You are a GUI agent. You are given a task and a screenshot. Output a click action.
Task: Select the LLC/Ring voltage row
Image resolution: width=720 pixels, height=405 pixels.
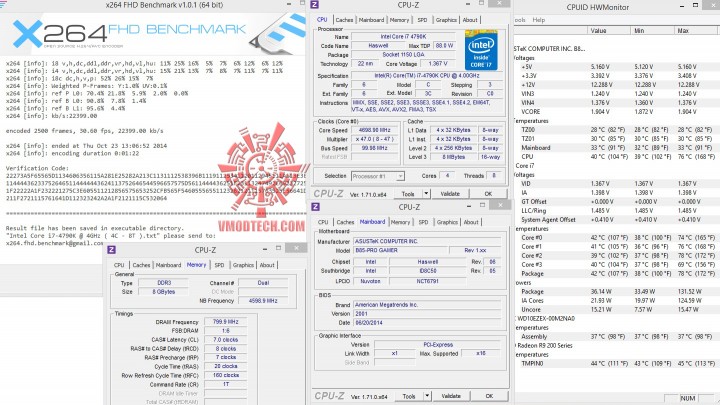pos(617,210)
